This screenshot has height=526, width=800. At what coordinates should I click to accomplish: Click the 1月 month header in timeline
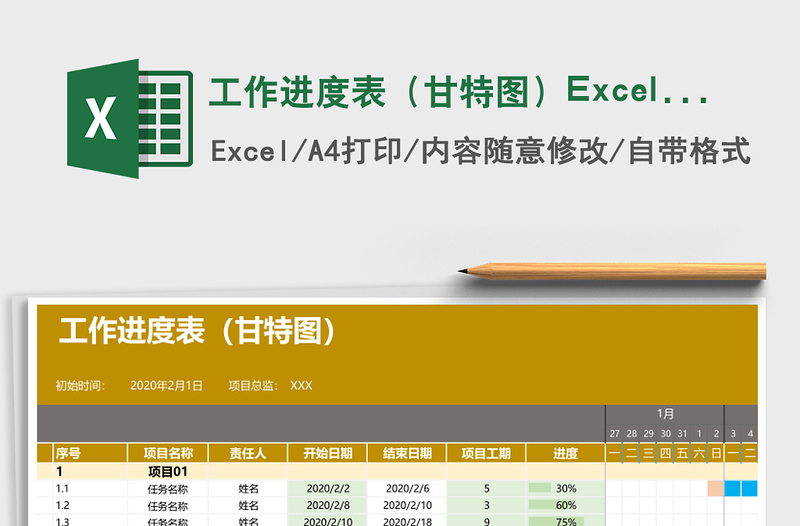tap(665, 413)
